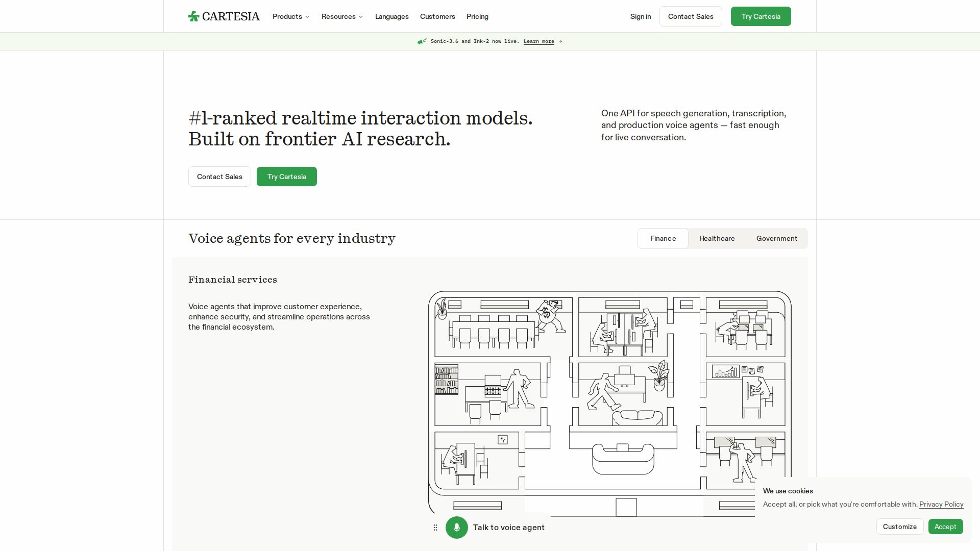Click the Sign in link
The image size is (980, 551).
pos(641,16)
